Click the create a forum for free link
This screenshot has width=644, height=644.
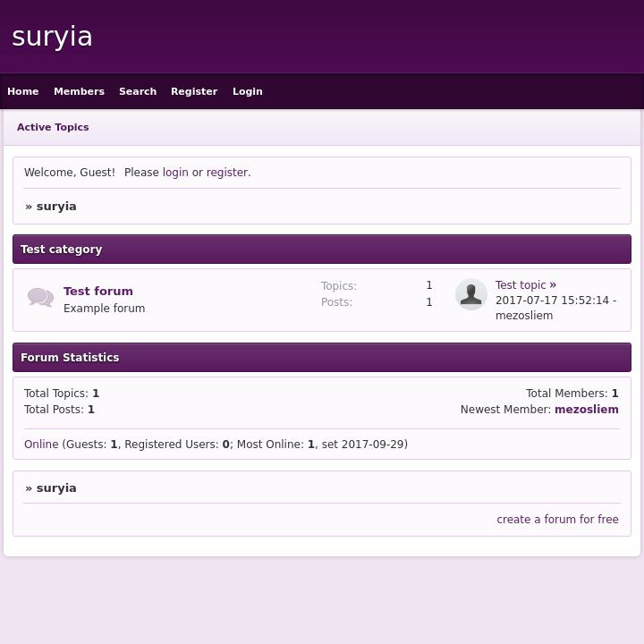(x=557, y=520)
